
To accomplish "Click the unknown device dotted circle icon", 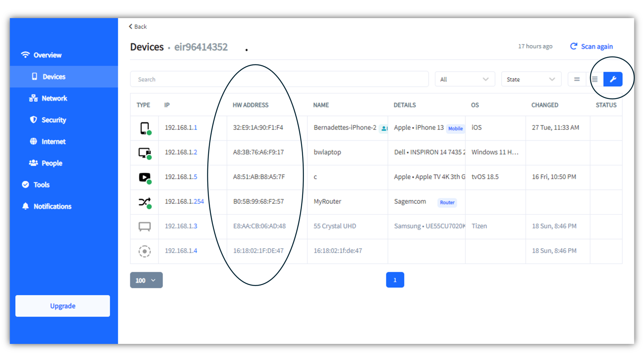I will (144, 251).
